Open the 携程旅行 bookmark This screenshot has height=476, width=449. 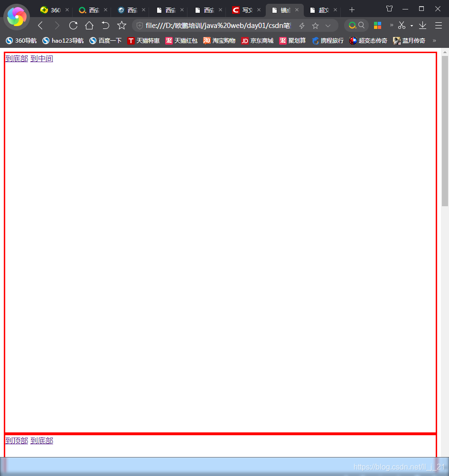tap(327, 41)
